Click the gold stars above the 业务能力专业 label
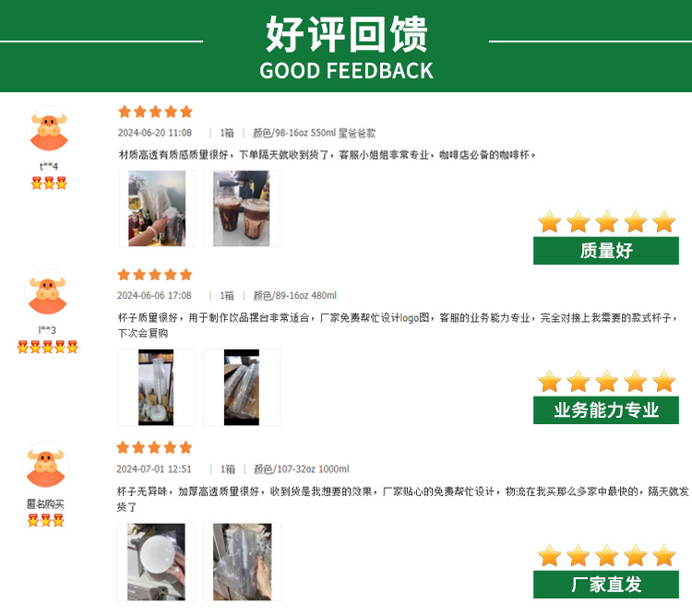This screenshot has height=616, width=692. (x=606, y=382)
